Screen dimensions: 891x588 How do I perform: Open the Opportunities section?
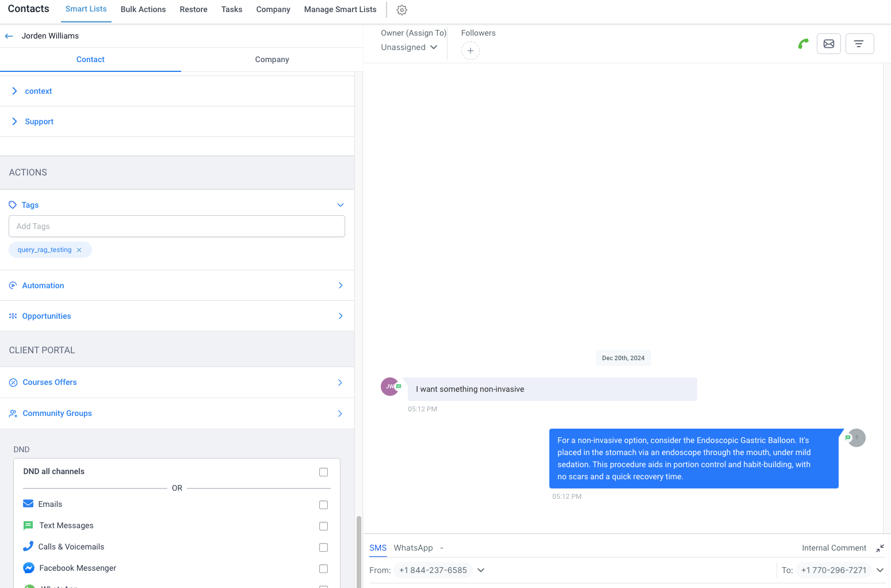46,316
